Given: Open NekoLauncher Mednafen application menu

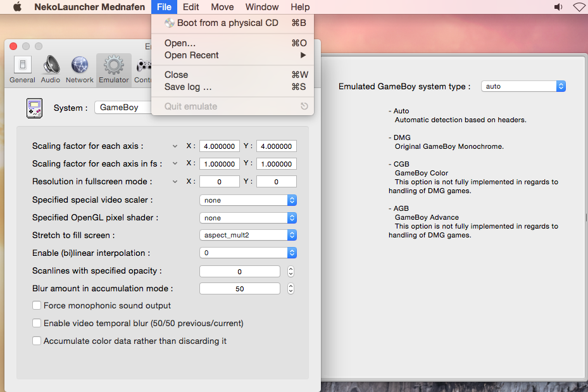Looking at the screenshot, I should (90, 7).
